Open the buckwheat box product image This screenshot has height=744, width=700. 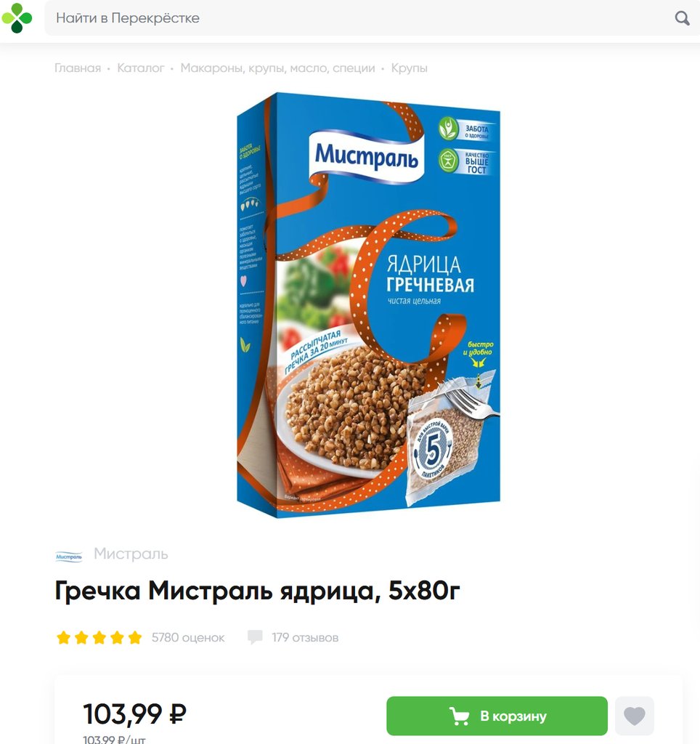[368, 304]
